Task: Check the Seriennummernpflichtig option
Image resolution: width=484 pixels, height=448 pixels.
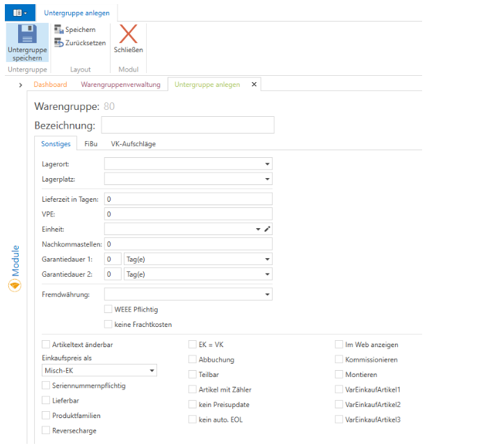Action: coord(46,385)
